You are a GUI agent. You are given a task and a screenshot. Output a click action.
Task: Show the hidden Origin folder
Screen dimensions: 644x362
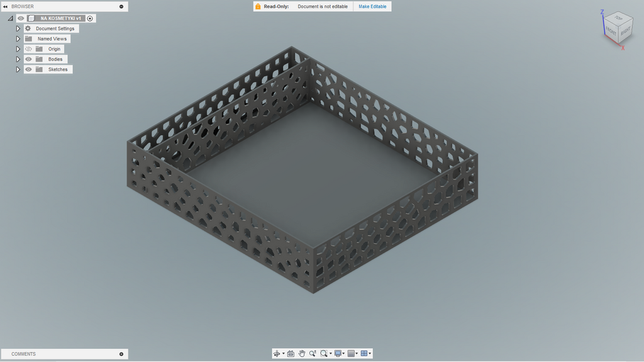point(28,49)
